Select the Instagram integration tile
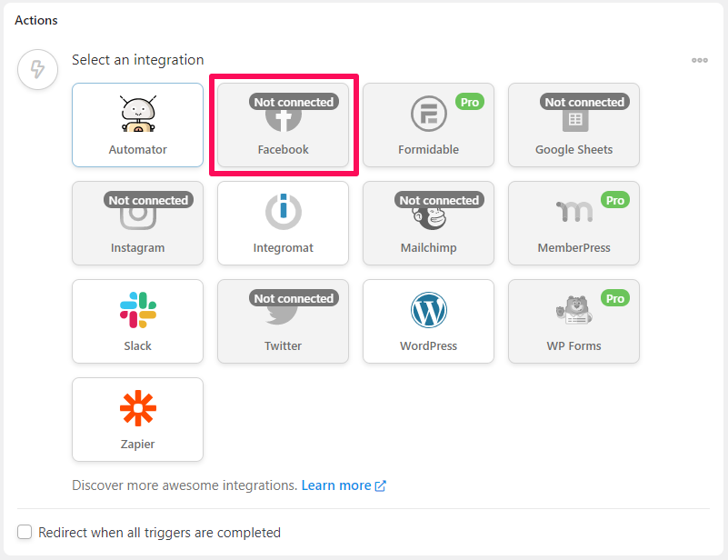This screenshot has height=560, width=728. pos(138,223)
